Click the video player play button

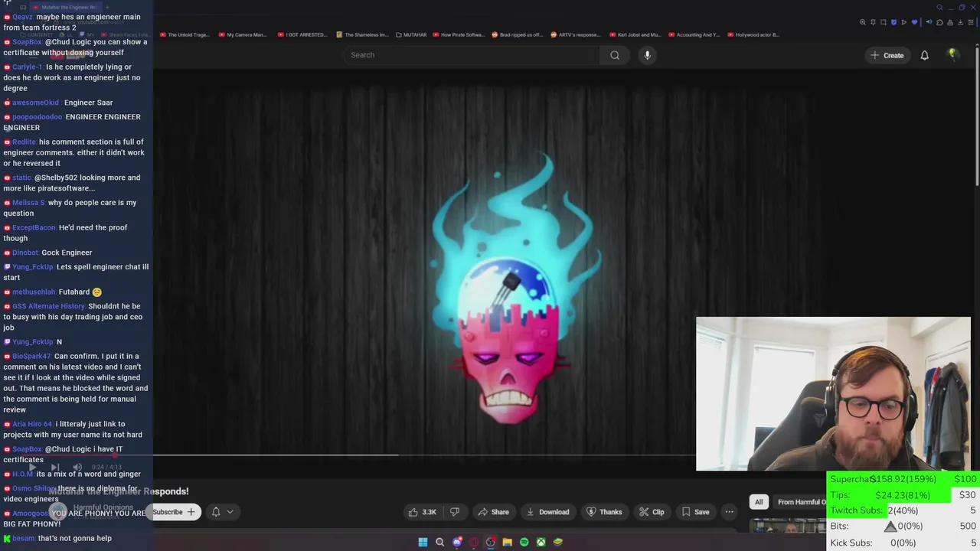click(x=32, y=468)
